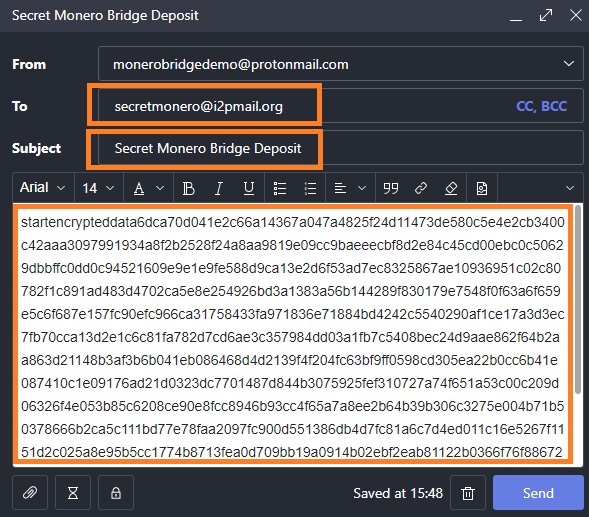Send the Secret Monero Bridge Deposit email
This screenshot has height=517, width=589.
[x=538, y=493]
